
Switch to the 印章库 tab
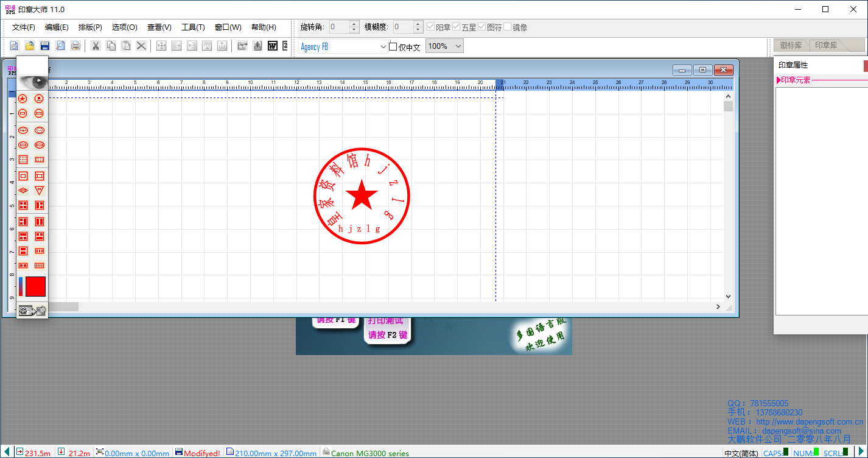point(826,46)
